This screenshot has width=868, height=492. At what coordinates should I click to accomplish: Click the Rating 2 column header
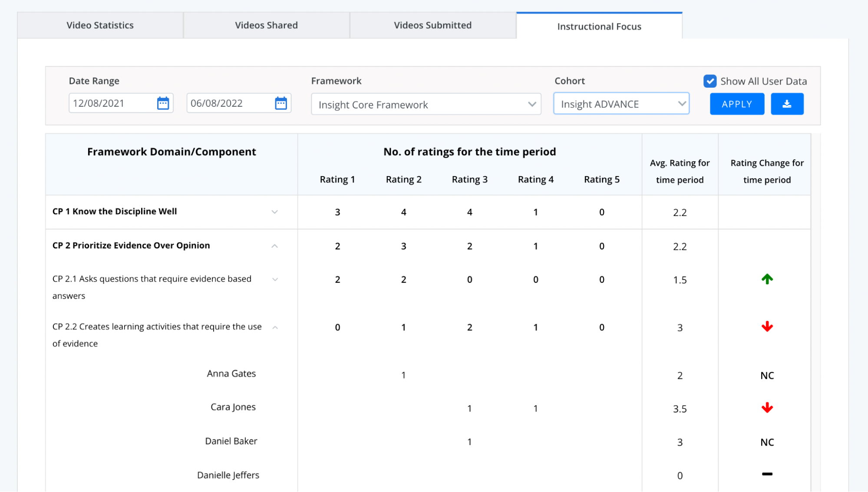tap(403, 179)
